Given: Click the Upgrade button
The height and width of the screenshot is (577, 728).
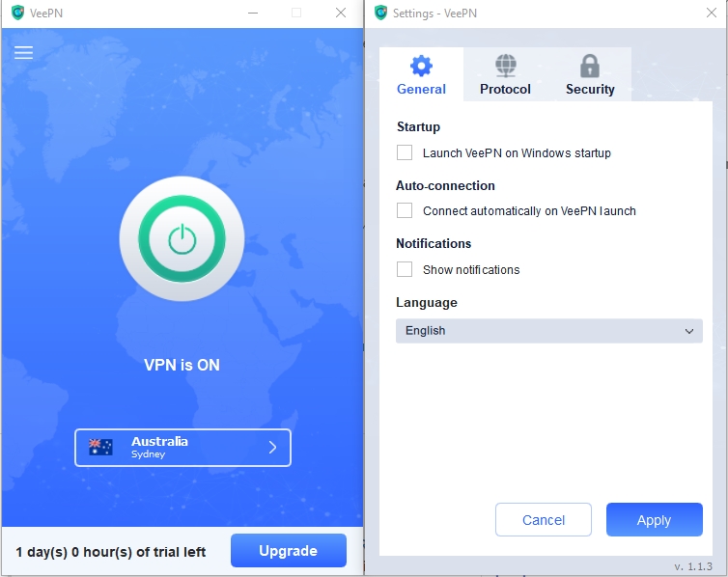Looking at the screenshot, I should point(289,551).
